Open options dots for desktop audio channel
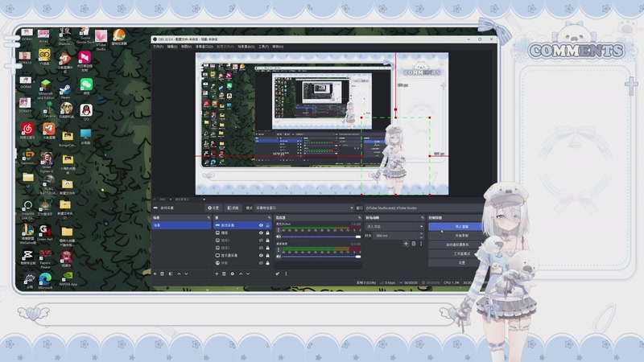This screenshot has width=644, height=362. tap(278, 249)
